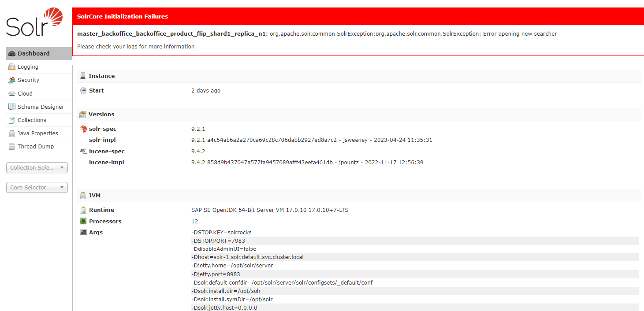Click the Runtime jar icon
The image size is (644, 311).
point(83,210)
